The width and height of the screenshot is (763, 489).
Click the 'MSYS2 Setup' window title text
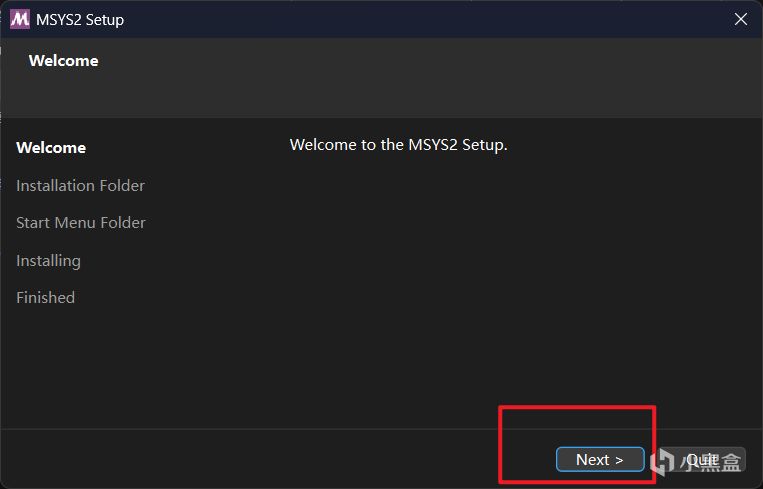(80, 19)
